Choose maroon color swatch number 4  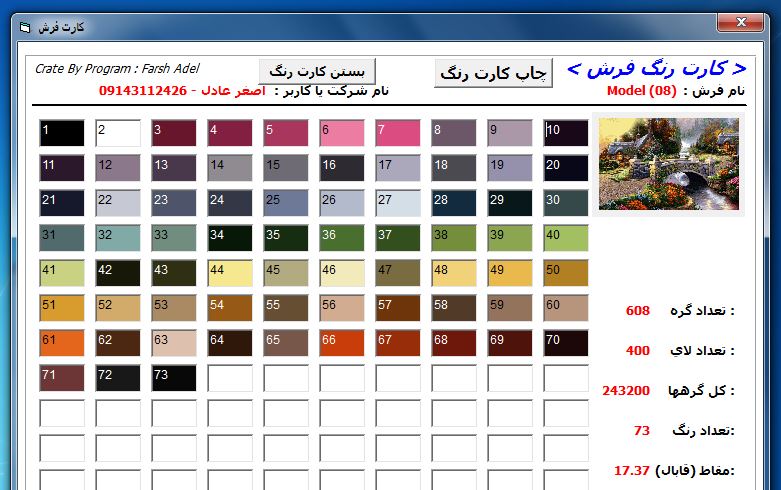coord(230,134)
